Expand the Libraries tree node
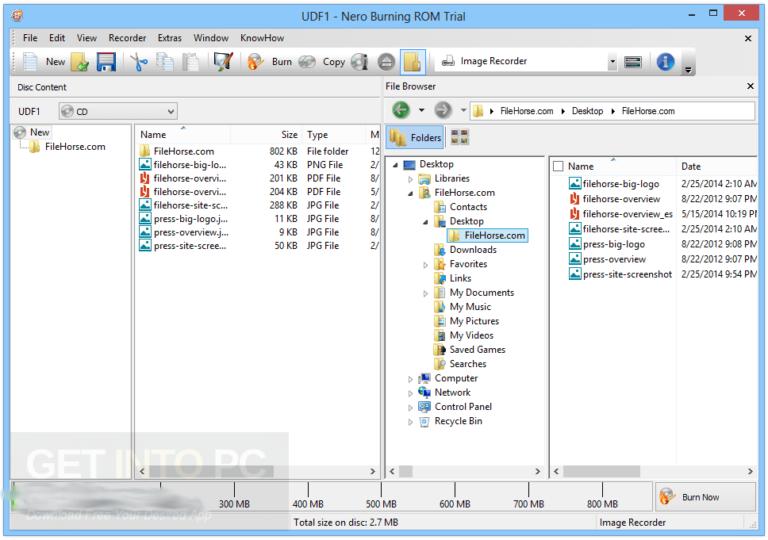Image resolution: width=768 pixels, height=540 pixels. click(410, 179)
